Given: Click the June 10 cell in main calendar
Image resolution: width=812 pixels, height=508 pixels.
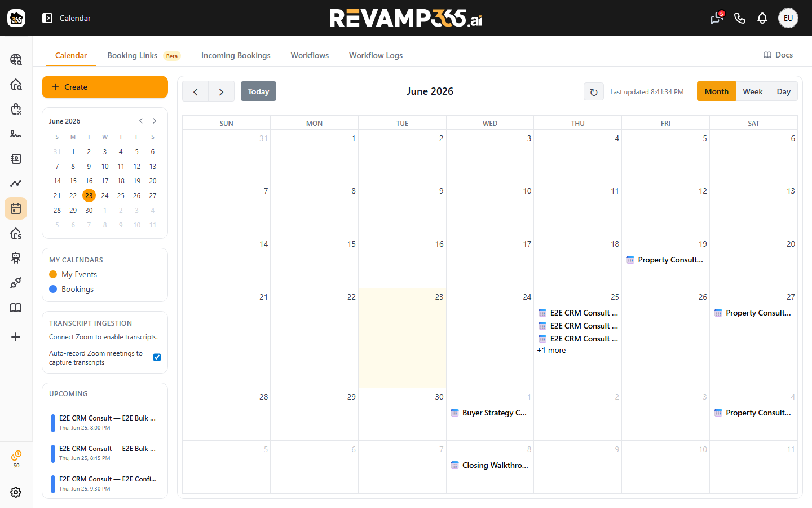Looking at the screenshot, I should 490,208.
